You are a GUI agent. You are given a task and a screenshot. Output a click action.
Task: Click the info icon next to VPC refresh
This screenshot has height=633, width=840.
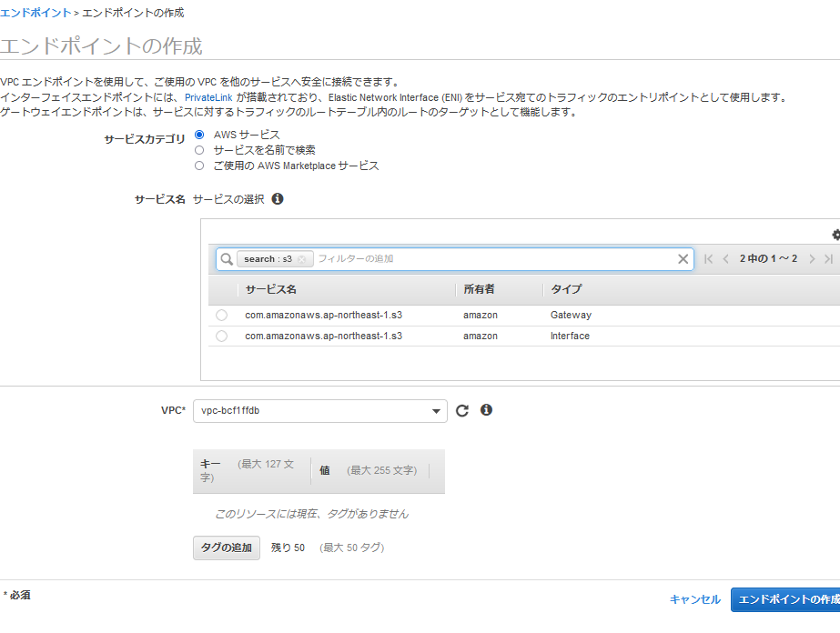click(x=486, y=409)
